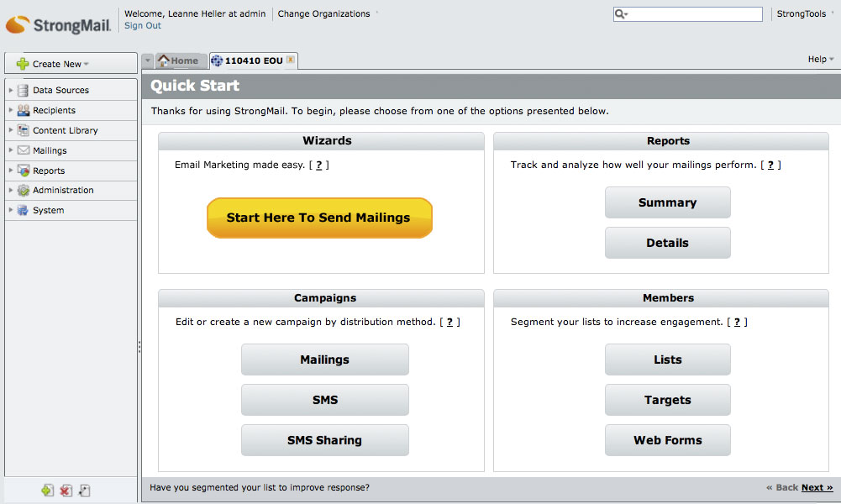Click the Data Sources database icon
The height and width of the screenshot is (504, 841).
pyautogui.click(x=23, y=90)
